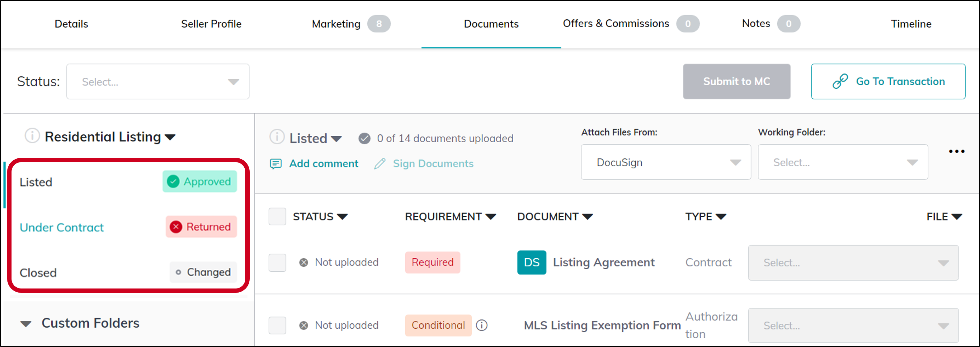Open the Marketing tab
The width and height of the screenshot is (980, 347).
coord(336,24)
